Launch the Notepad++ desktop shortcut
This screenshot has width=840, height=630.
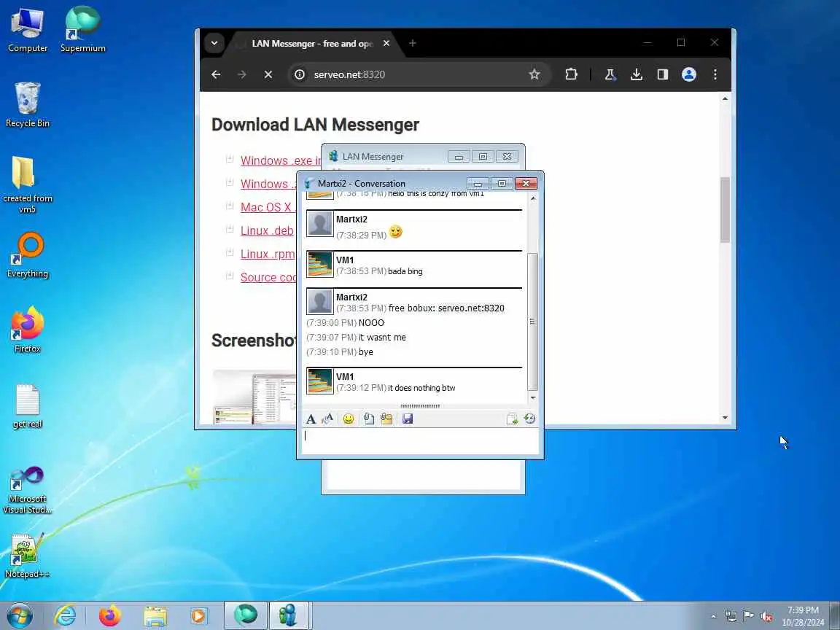pyautogui.click(x=27, y=556)
